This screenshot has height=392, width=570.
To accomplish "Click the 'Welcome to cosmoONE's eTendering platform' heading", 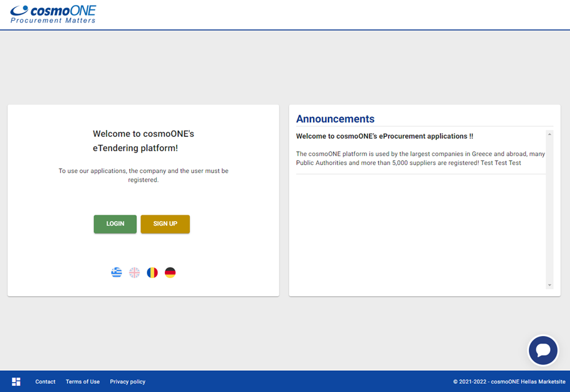I will point(143,141).
